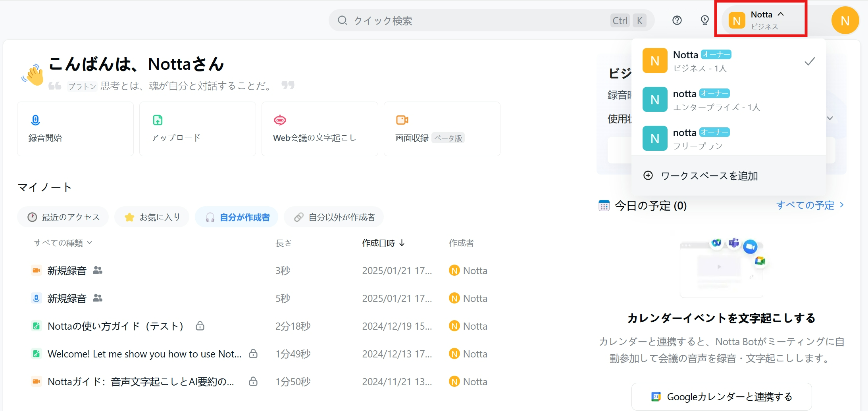Click the 作成者 column header
The width and height of the screenshot is (868, 411).
tap(461, 243)
